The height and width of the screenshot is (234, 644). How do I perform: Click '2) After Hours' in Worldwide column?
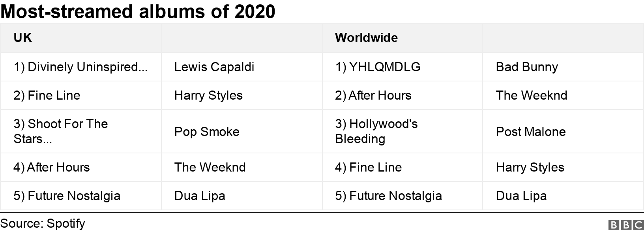coord(373,96)
